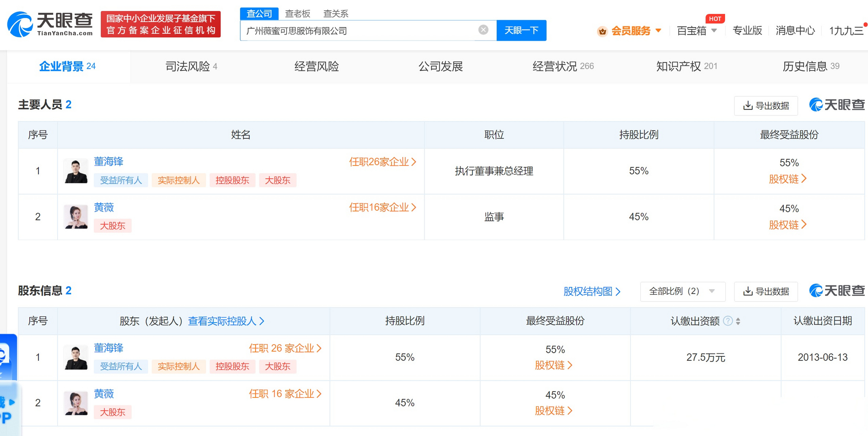Open the 股权结构图 link
The image size is (868, 436).
[x=592, y=292]
